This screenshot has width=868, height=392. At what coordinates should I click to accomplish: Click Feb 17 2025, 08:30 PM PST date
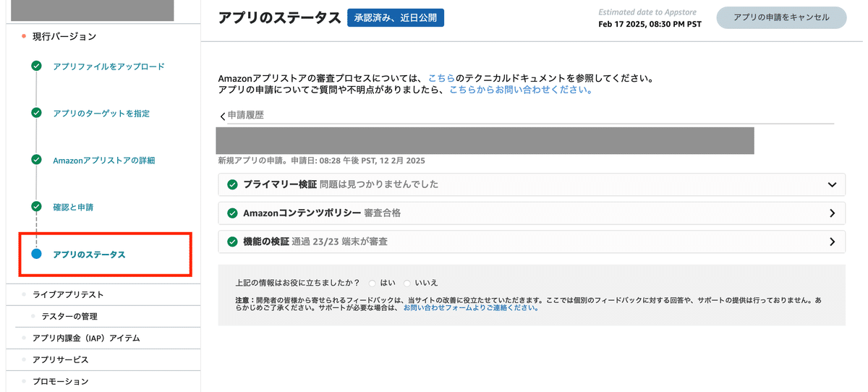[650, 24]
